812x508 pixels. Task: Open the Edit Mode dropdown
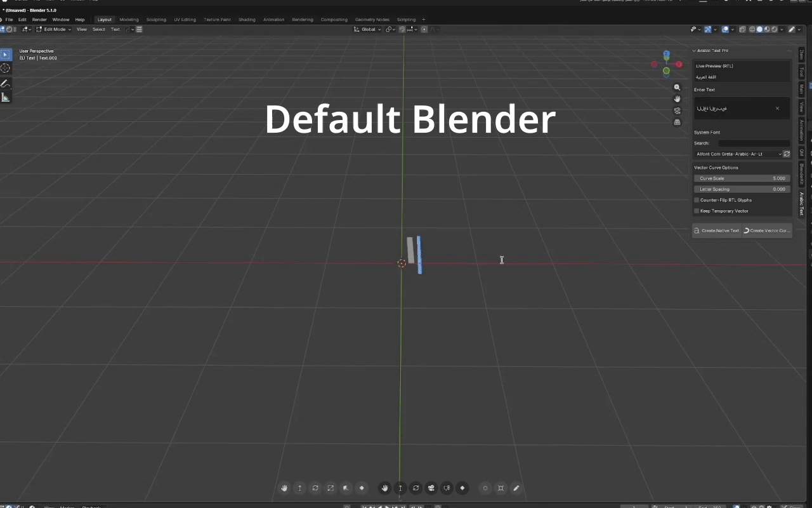tap(53, 29)
